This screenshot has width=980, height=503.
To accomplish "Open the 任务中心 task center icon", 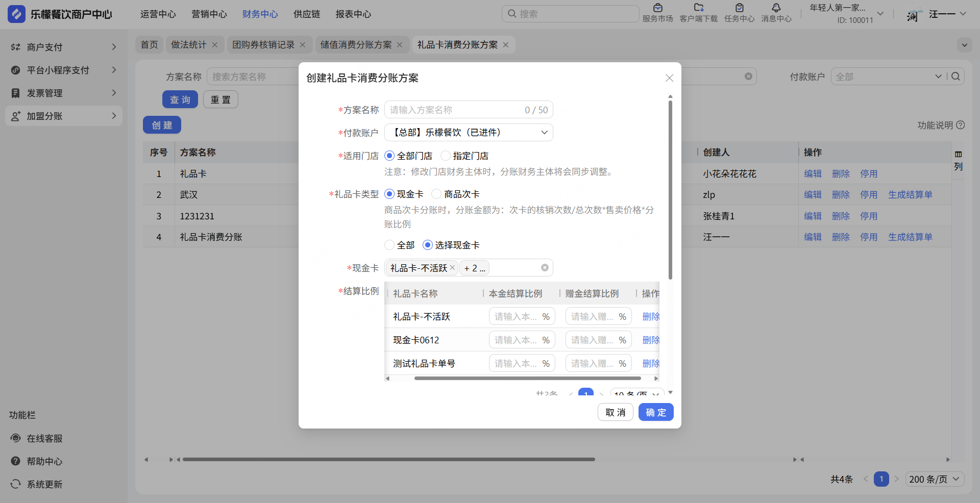I will pyautogui.click(x=739, y=8).
